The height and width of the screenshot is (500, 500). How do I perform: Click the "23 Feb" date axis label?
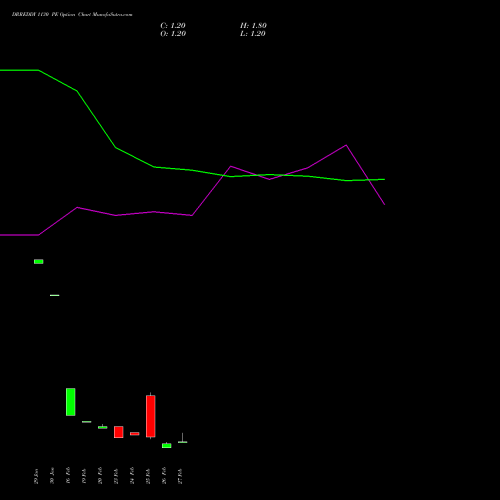pos(116,476)
